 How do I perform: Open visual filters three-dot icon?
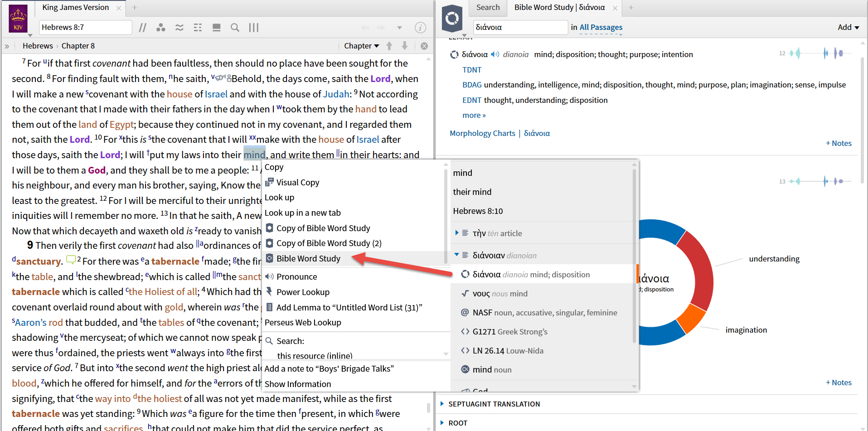(160, 28)
